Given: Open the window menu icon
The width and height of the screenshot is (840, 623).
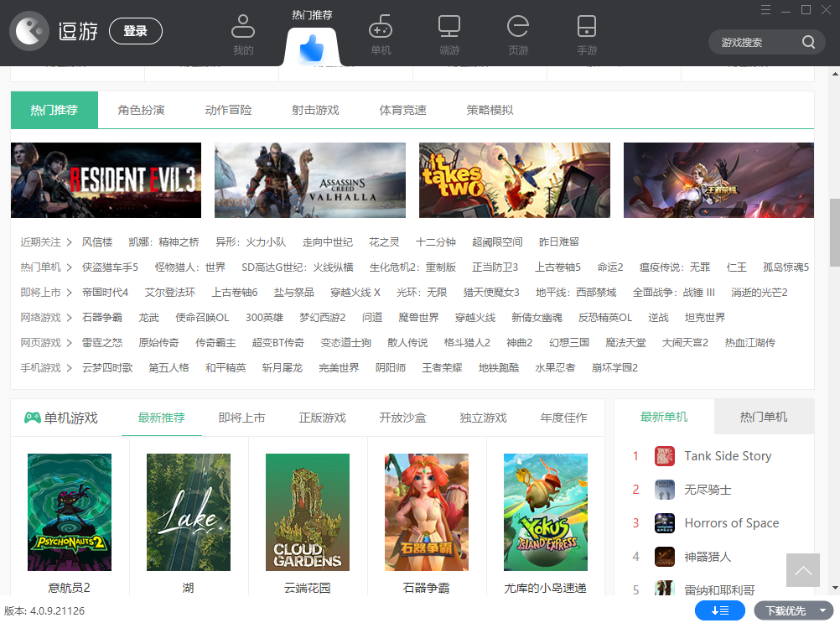Looking at the screenshot, I should (x=765, y=9).
